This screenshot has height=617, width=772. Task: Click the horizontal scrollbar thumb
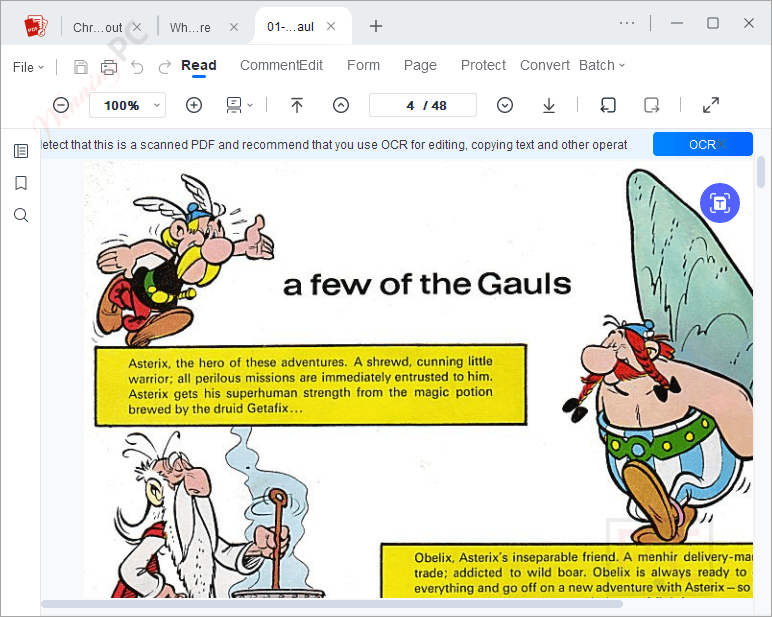(x=332, y=604)
